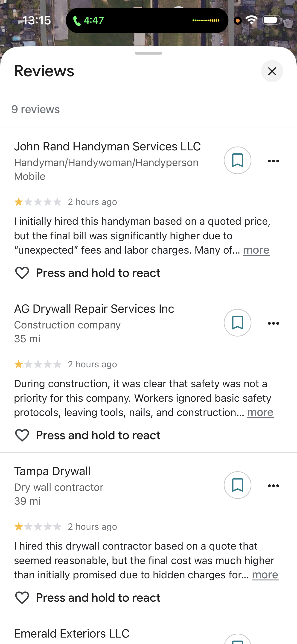Expand John Rand review with more link

tap(256, 250)
